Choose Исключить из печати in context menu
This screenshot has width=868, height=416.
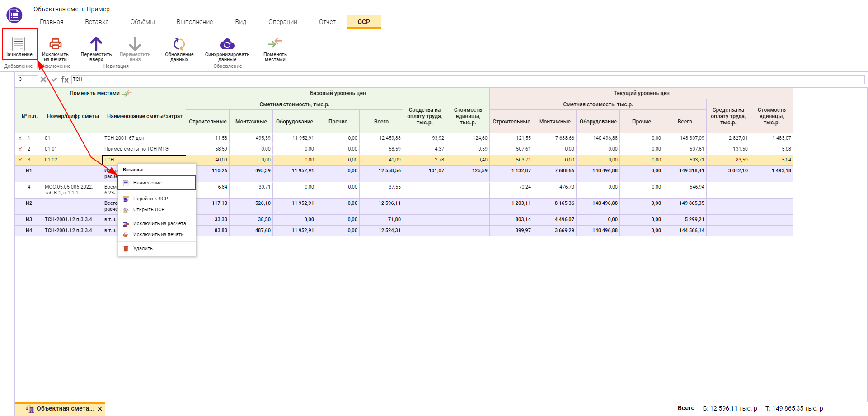156,234
